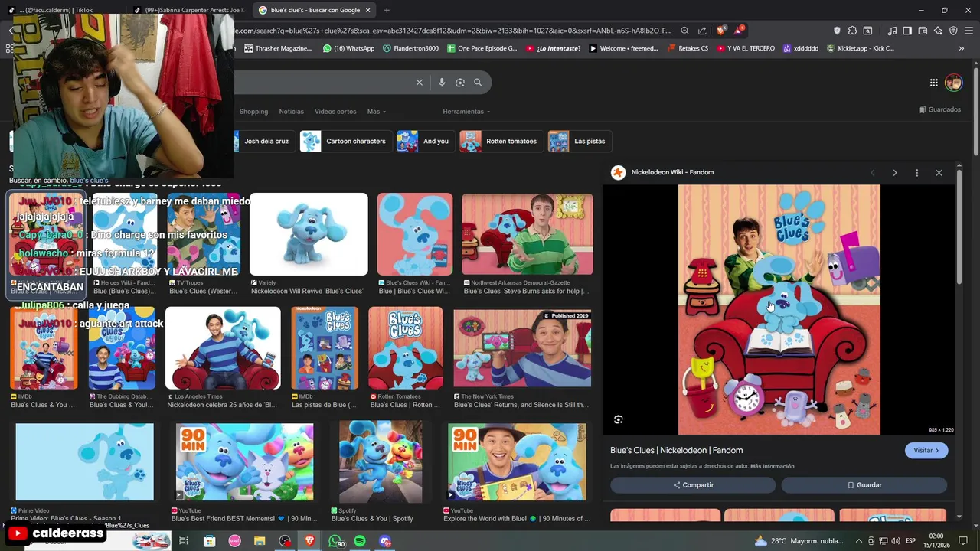Open Google Lens image search icon
Screen dimensions: 980x551
coord(460,83)
